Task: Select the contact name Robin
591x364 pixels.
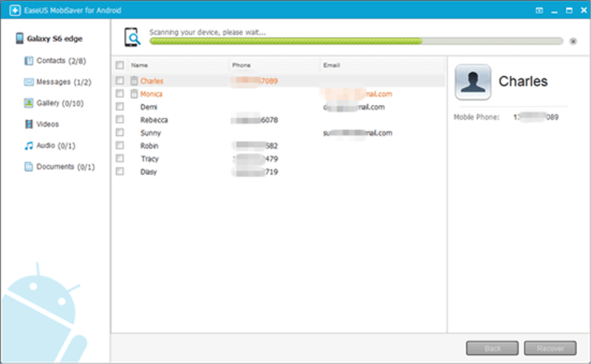Action: point(149,146)
